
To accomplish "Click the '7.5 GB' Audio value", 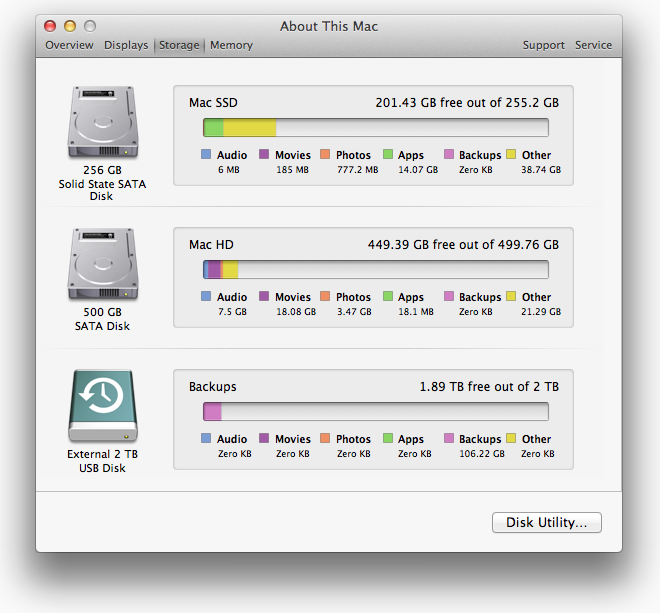I will pyautogui.click(x=232, y=312).
